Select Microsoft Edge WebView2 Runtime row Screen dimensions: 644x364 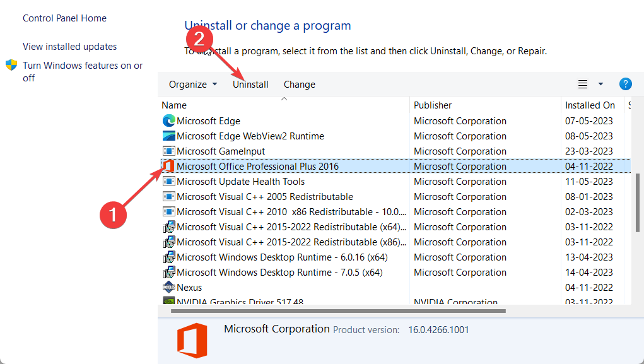click(x=250, y=136)
